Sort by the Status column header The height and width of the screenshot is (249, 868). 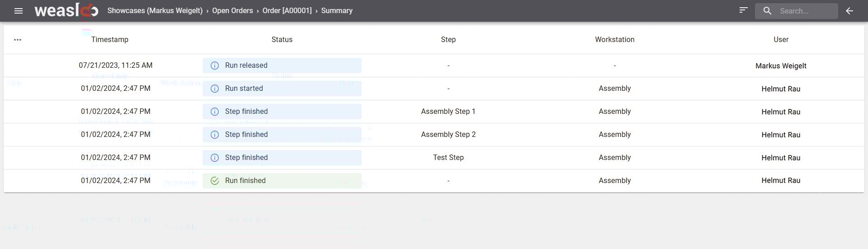[x=282, y=40]
